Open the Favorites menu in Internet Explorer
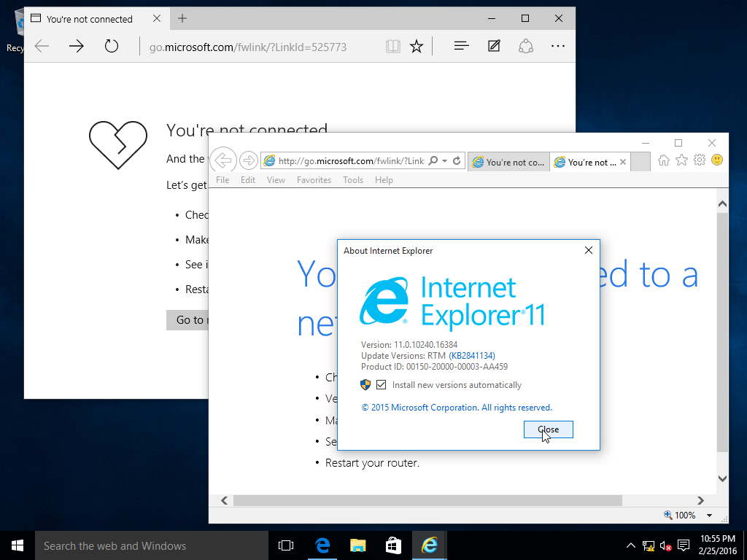Image resolution: width=747 pixels, height=560 pixels. [x=314, y=180]
